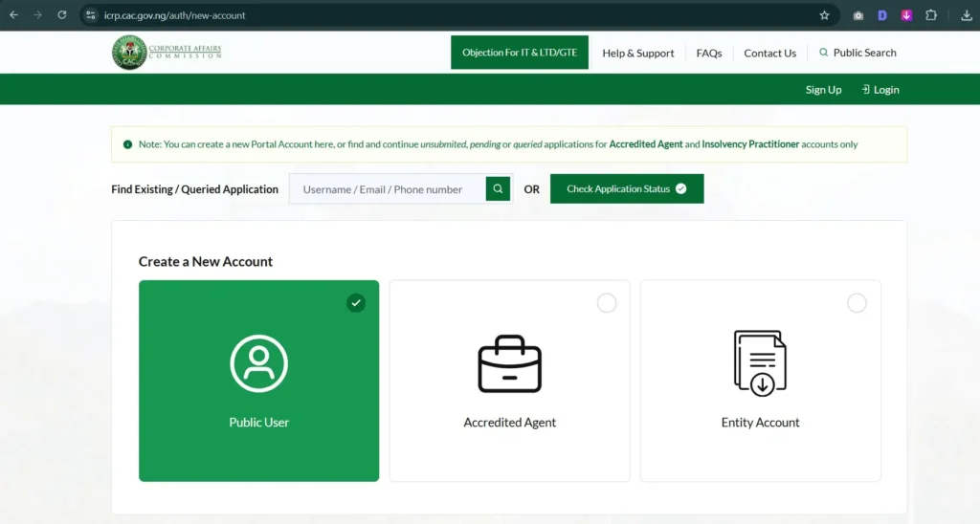
Task: Click the browser address bar URL
Action: 174,15
